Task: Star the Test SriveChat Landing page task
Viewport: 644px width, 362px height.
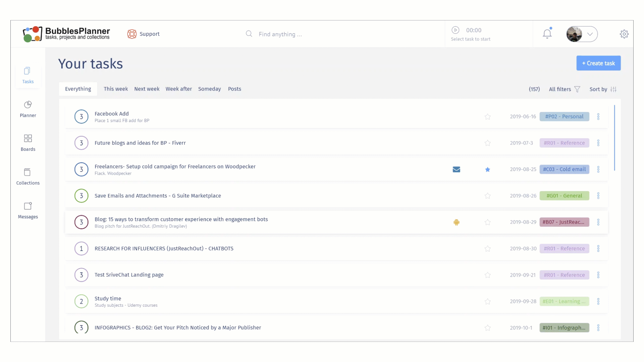Action: 487,275
